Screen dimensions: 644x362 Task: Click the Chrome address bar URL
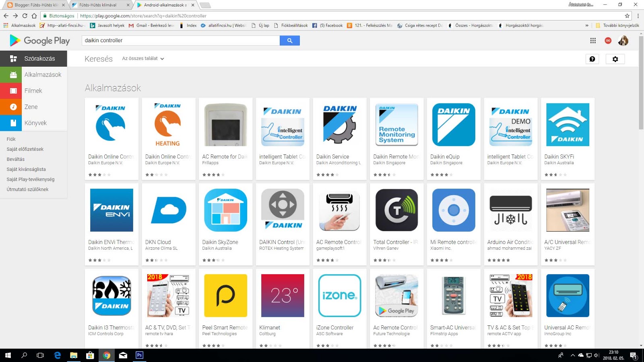coord(143,16)
